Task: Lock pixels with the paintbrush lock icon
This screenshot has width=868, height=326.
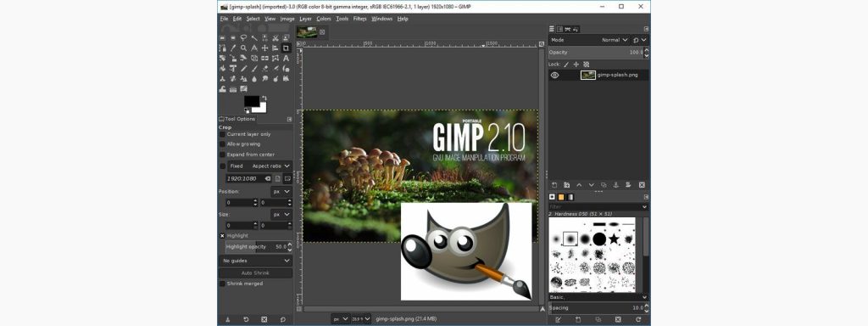Action: pos(565,65)
